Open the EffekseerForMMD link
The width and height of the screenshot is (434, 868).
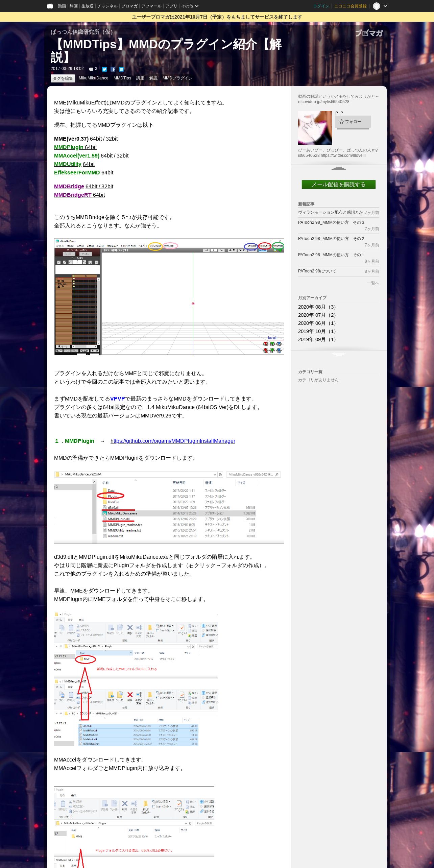[x=77, y=173]
